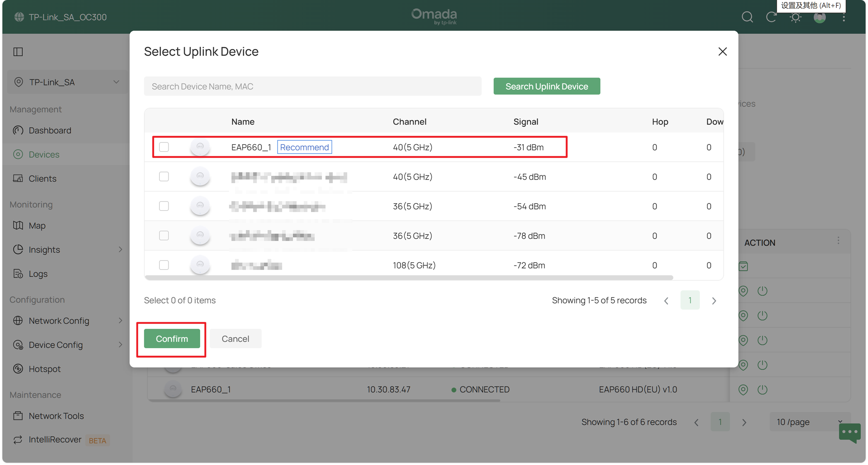The height and width of the screenshot is (465, 868).
Task: Click Cancel in the uplink dialog
Action: (x=235, y=339)
